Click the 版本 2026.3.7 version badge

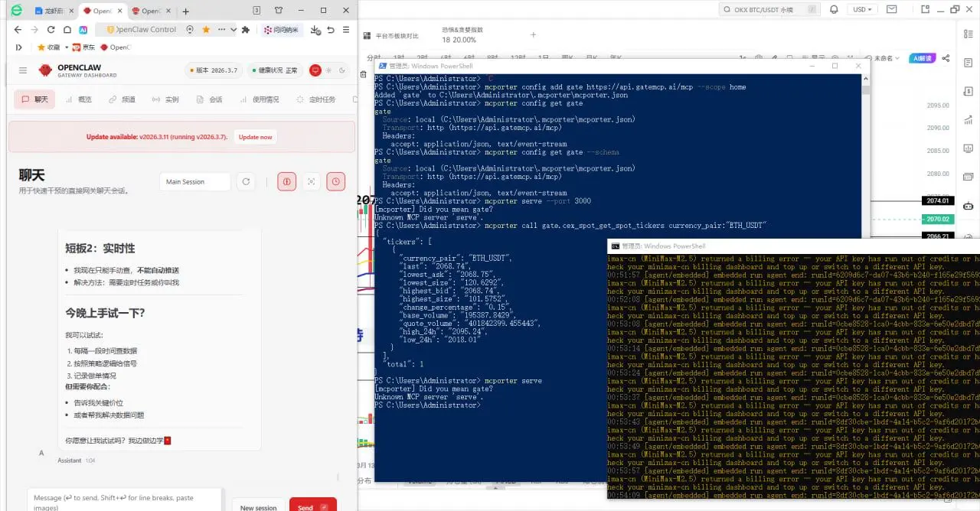coord(212,70)
